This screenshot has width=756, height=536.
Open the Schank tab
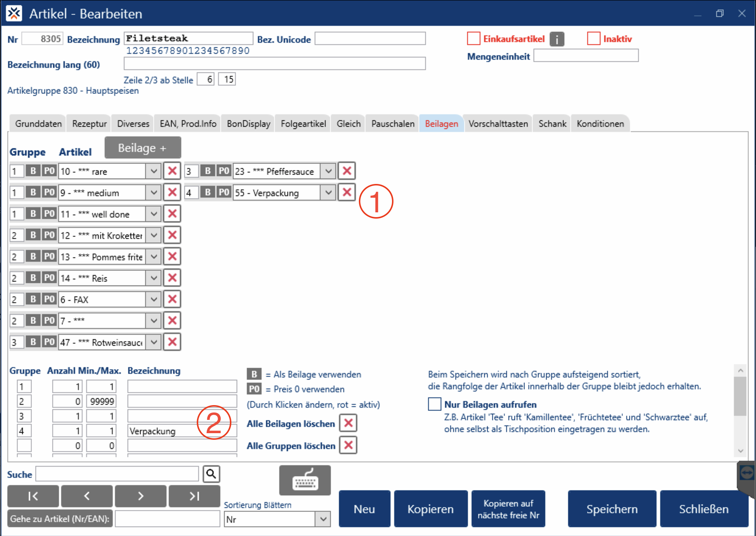tap(551, 123)
